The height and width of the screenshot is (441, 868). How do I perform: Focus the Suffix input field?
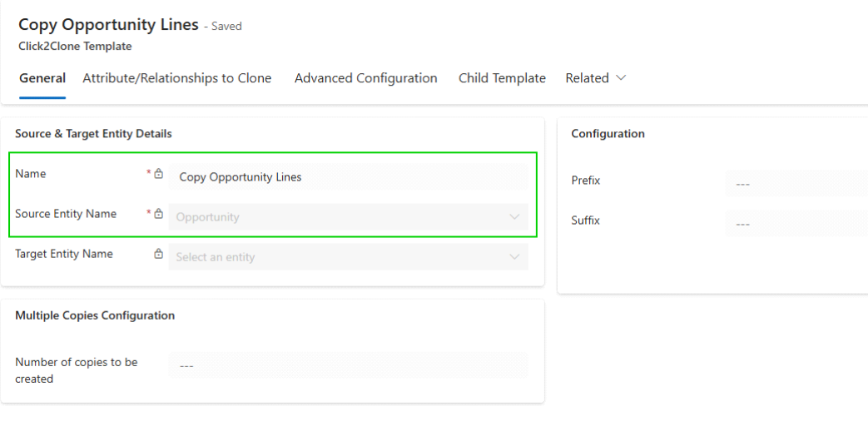coord(795,224)
